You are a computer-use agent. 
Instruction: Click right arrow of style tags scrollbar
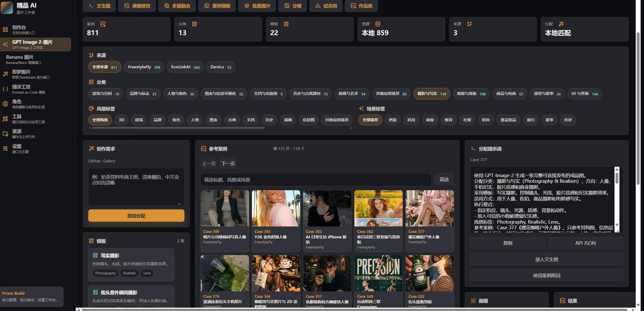coord(351,128)
